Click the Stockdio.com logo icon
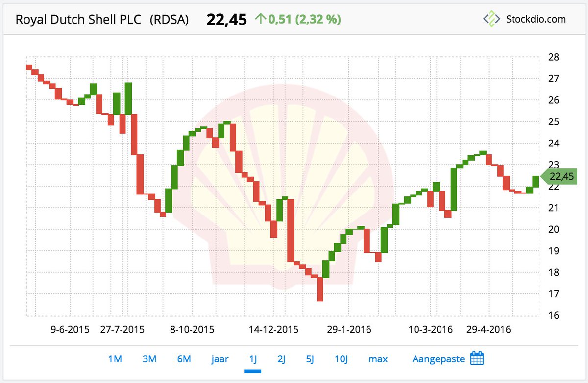 [490, 19]
